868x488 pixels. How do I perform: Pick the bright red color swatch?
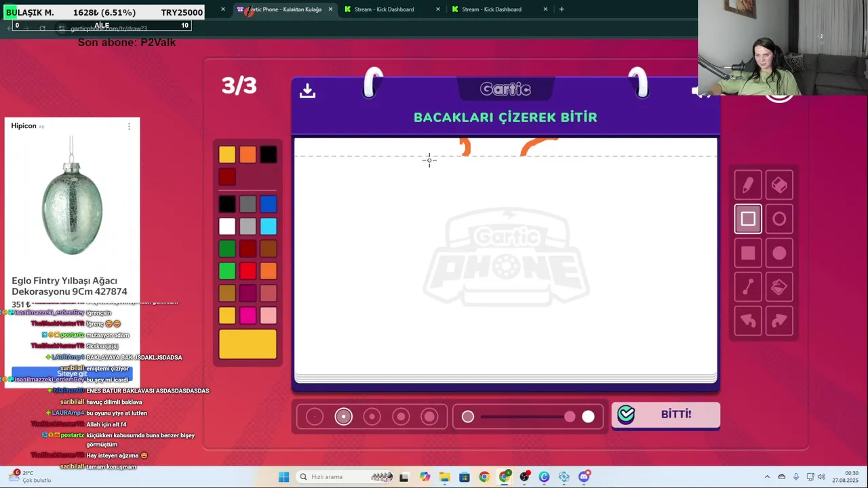(248, 271)
